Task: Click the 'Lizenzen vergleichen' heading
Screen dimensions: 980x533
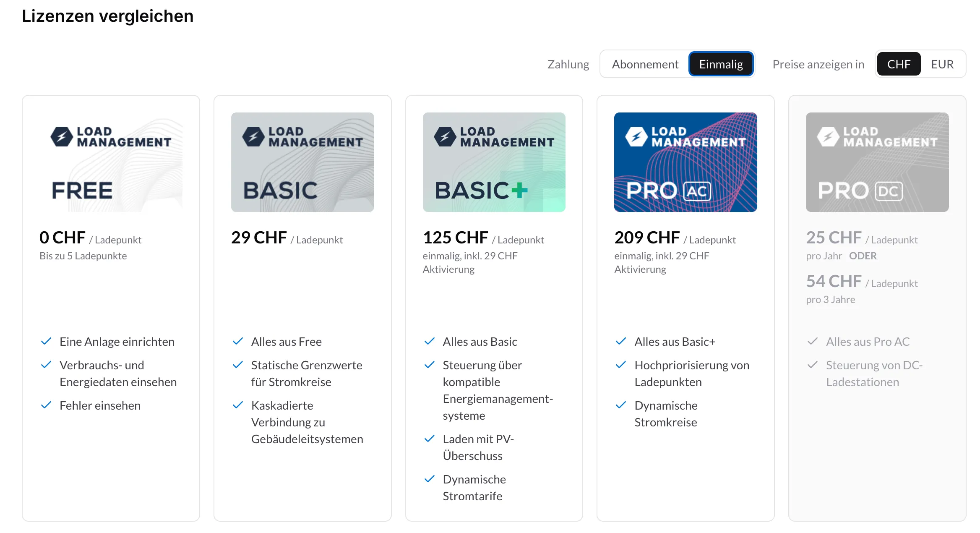Action: (108, 16)
